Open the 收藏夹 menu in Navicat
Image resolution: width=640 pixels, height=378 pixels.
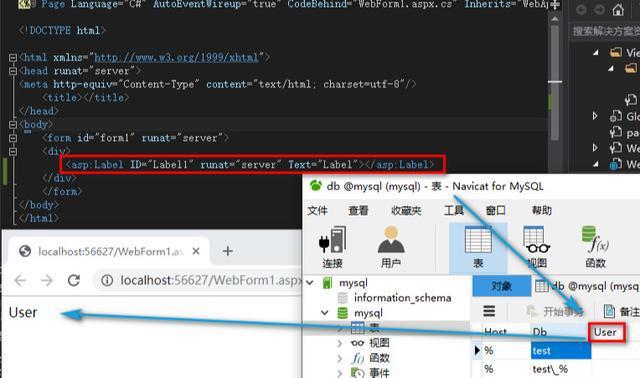[406, 211]
